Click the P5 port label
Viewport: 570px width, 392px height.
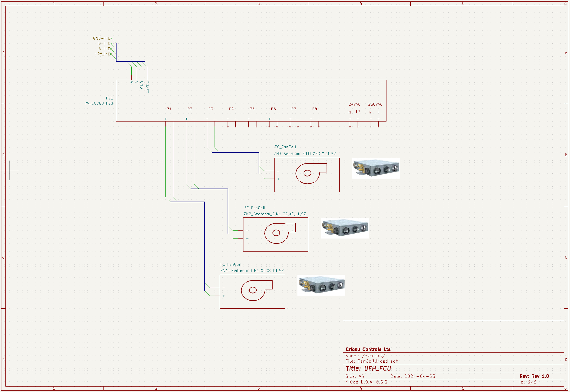click(x=252, y=109)
